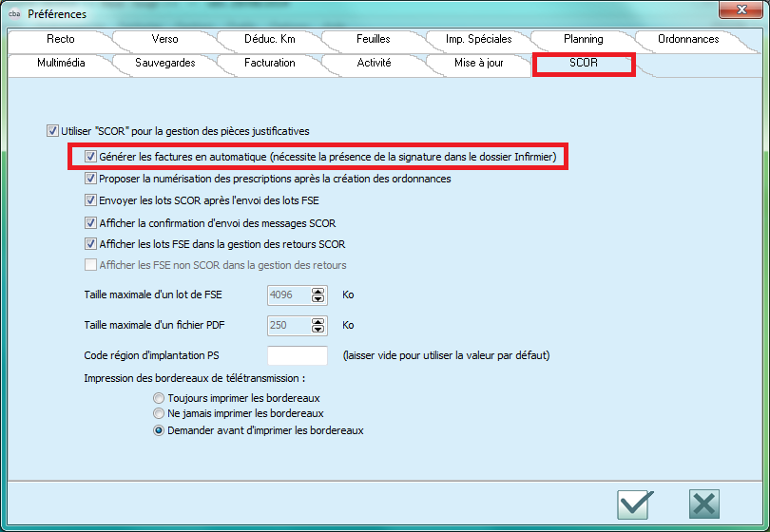
Task: Open the Recto tab
Action: tap(61, 39)
